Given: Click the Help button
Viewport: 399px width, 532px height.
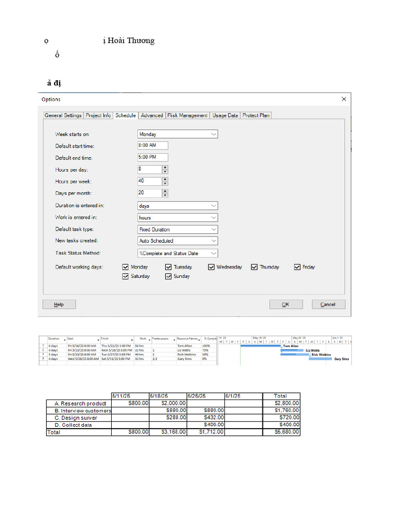Looking at the screenshot, I should 59,304.
